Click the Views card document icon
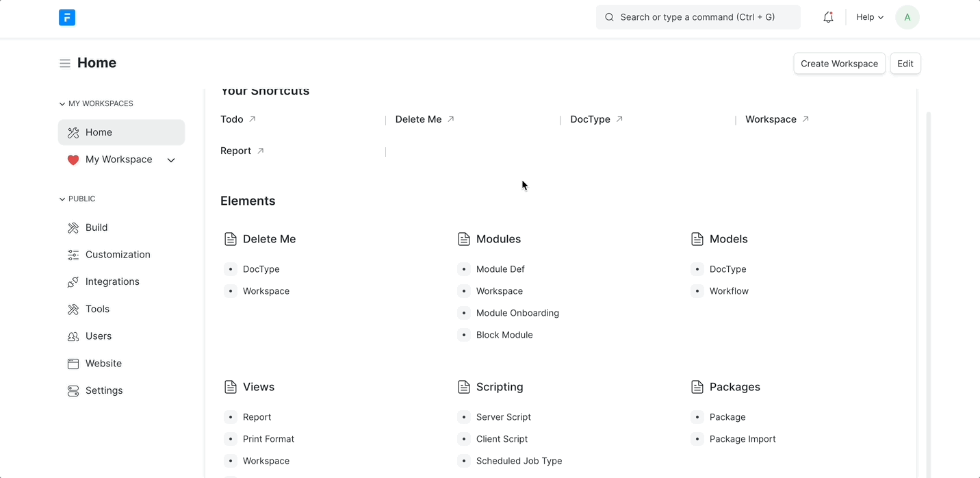The width and height of the screenshot is (980, 478). coord(231,387)
